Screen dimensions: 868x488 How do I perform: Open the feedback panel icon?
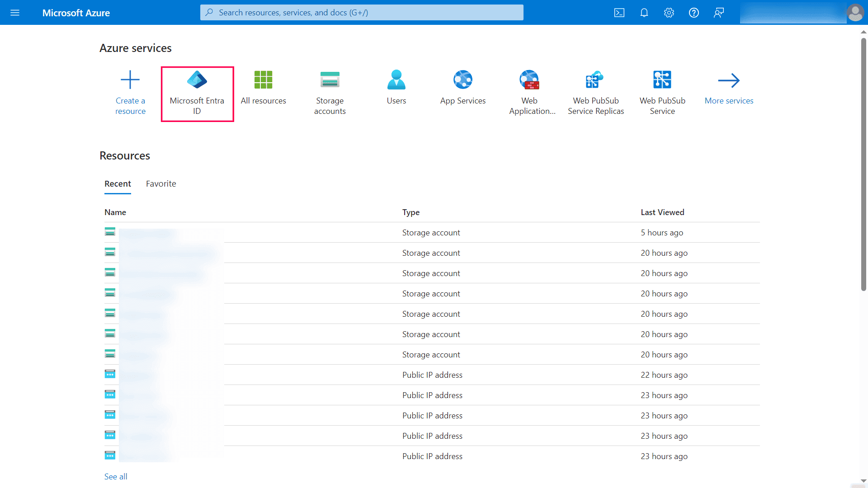point(718,13)
